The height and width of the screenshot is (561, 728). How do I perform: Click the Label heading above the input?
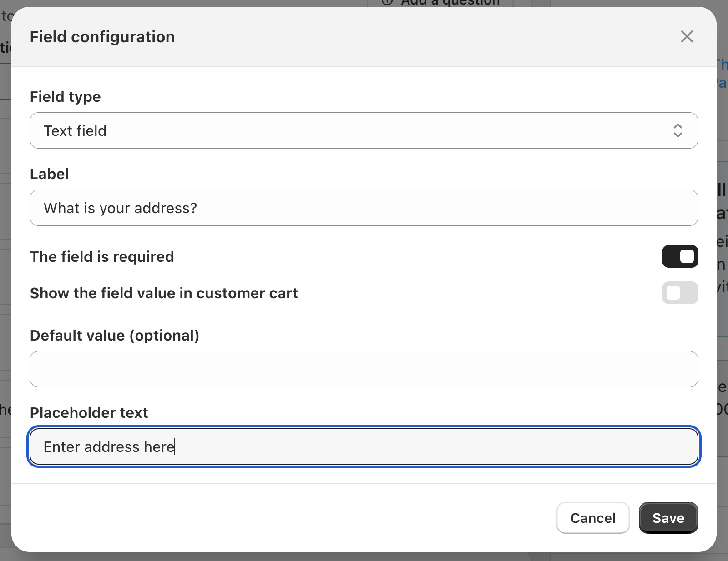coord(49,174)
